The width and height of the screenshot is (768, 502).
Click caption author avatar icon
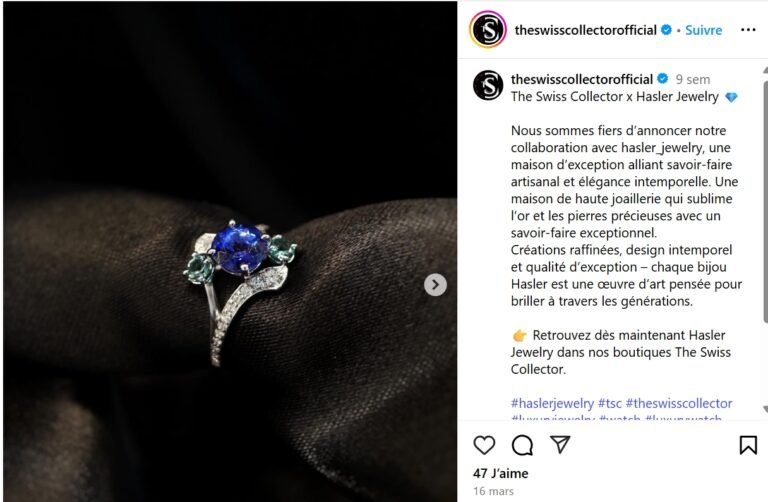pyautogui.click(x=488, y=85)
